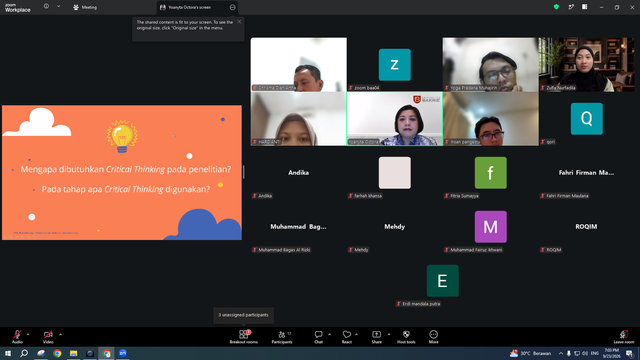Click the zoom baa04 Z avatar
Screen dimensions: 640x360
coord(395,64)
